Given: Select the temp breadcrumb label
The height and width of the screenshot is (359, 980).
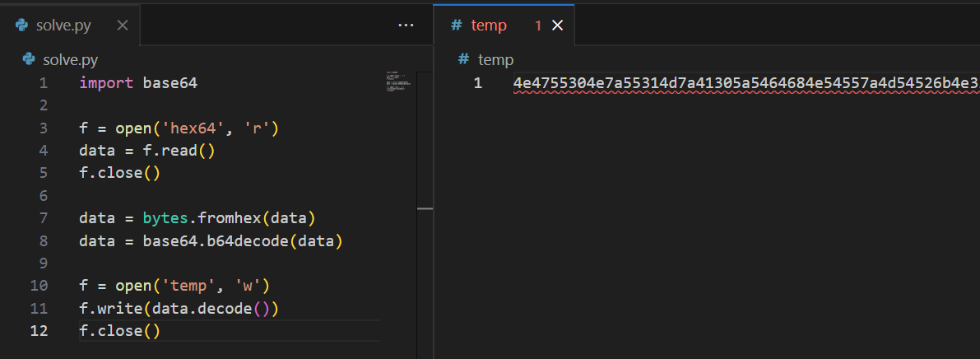Looking at the screenshot, I should pyautogui.click(x=495, y=59).
